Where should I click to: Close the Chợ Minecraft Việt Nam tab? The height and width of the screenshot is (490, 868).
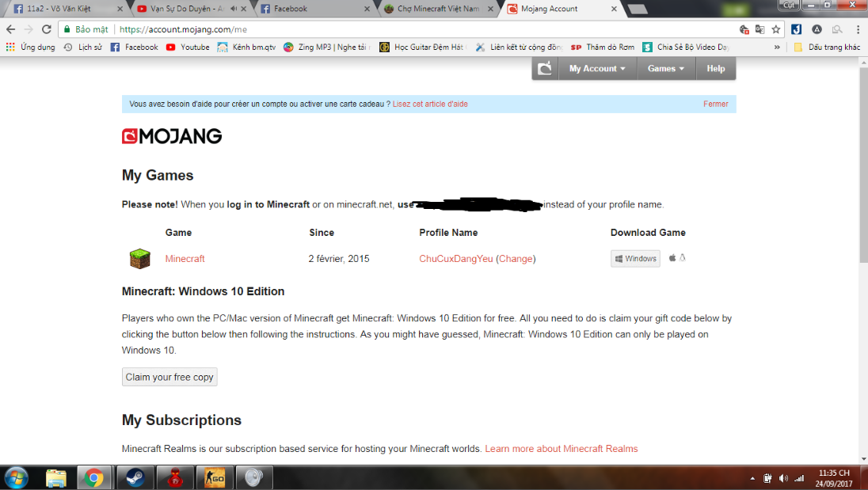click(490, 9)
